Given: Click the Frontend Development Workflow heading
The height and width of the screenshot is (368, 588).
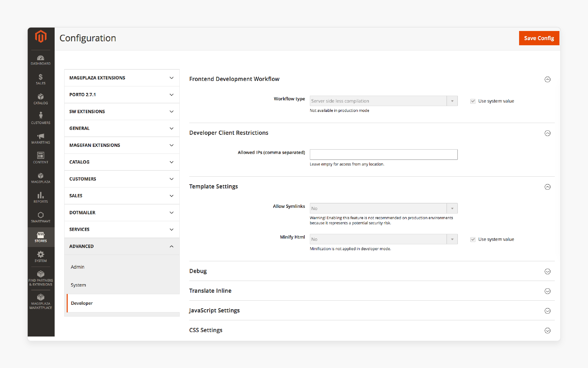Looking at the screenshot, I should click(234, 79).
